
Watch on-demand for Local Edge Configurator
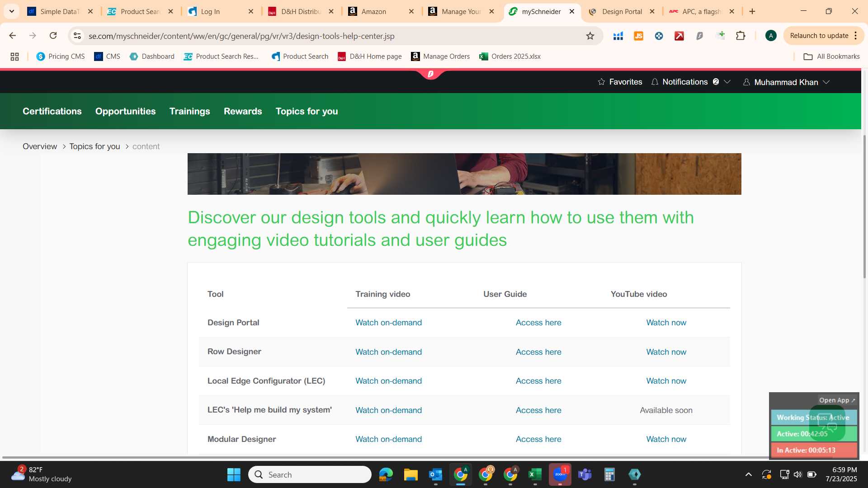(x=388, y=381)
